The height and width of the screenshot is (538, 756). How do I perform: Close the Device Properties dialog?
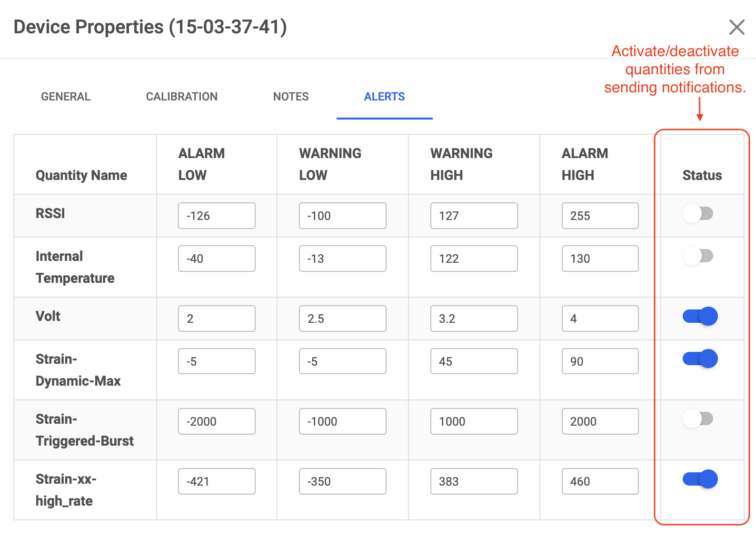click(736, 27)
